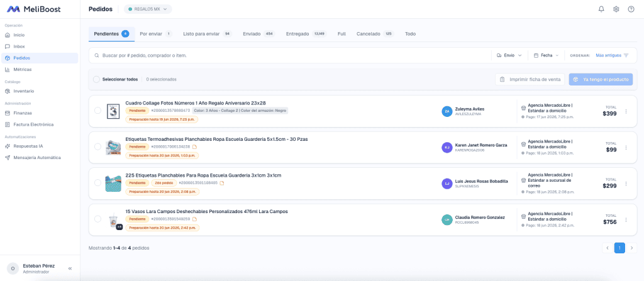Viewport: 644px width, 281px height.
Task: Open more options for the $299 order
Action: [x=626, y=184]
